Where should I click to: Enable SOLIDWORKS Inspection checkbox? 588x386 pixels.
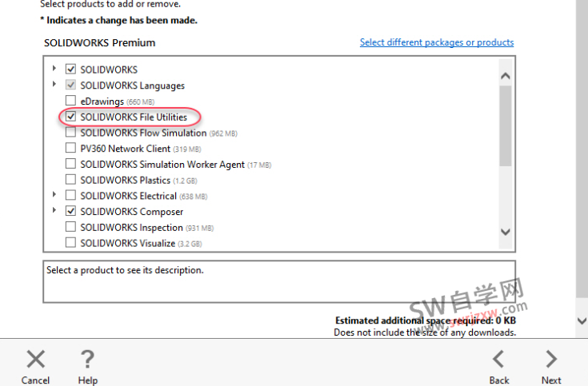[x=70, y=227]
